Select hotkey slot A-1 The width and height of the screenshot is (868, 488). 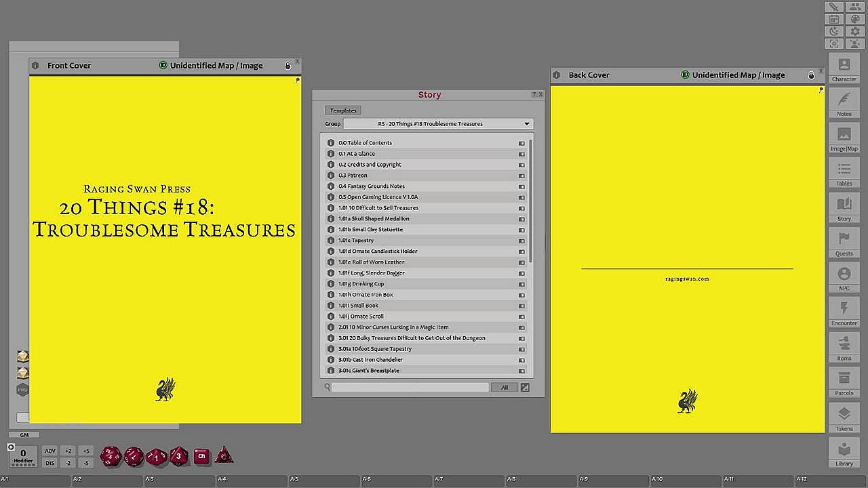[35, 481]
